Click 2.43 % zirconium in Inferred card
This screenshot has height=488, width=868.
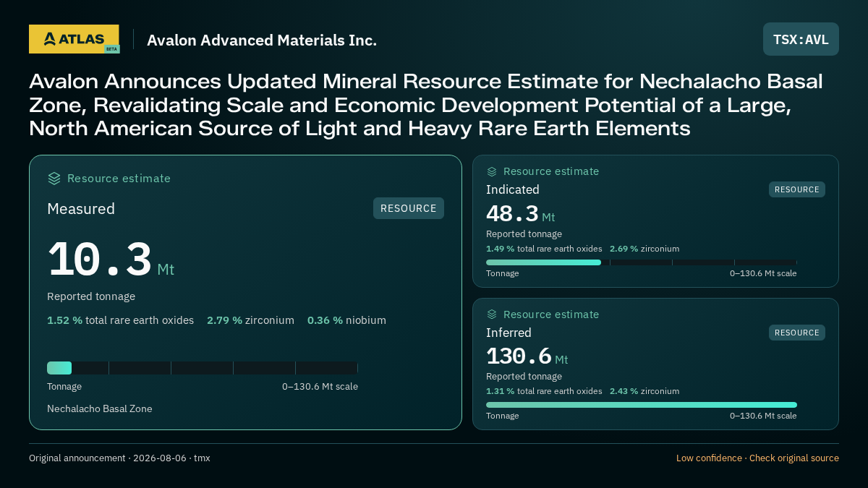[644, 391]
